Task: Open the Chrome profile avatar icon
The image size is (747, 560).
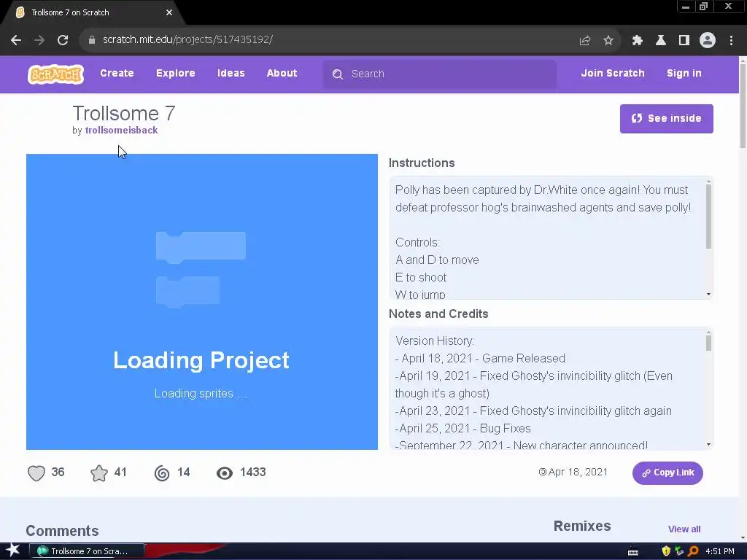Action: 708,41
